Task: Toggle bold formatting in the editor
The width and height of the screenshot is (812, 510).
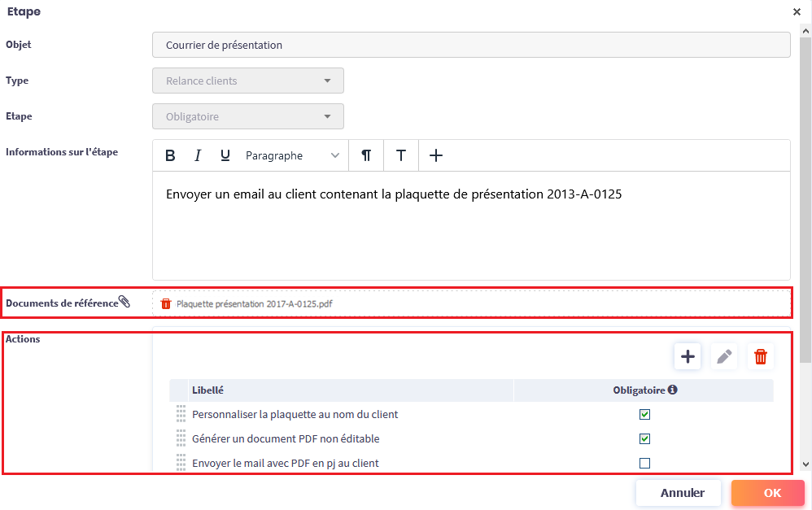Action: pyautogui.click(x=170, y=155)
